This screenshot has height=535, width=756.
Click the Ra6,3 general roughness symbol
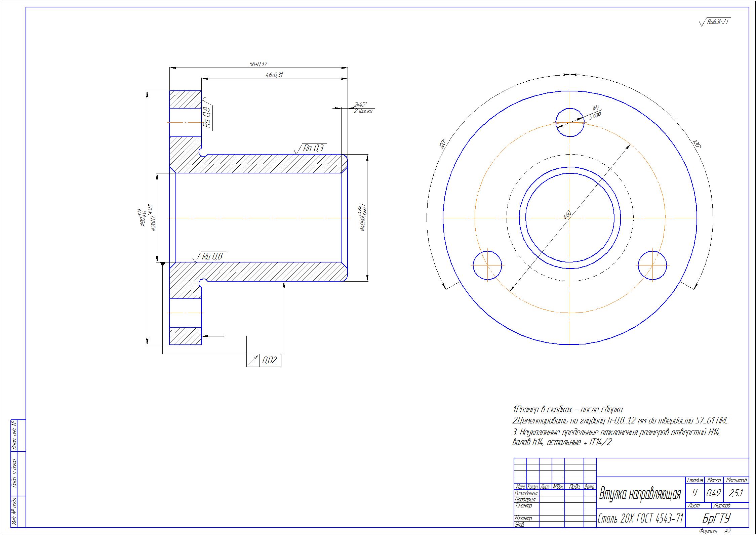coord(714,22)
